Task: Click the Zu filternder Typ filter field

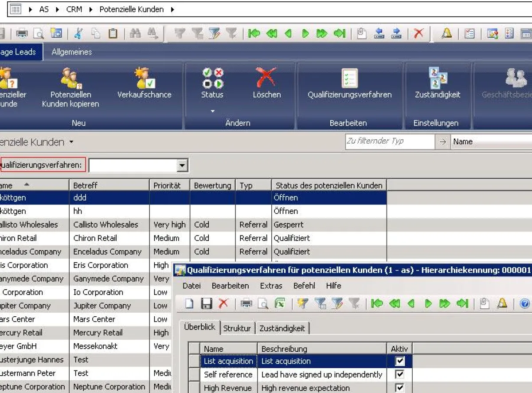Action: [x=389, y=141]
